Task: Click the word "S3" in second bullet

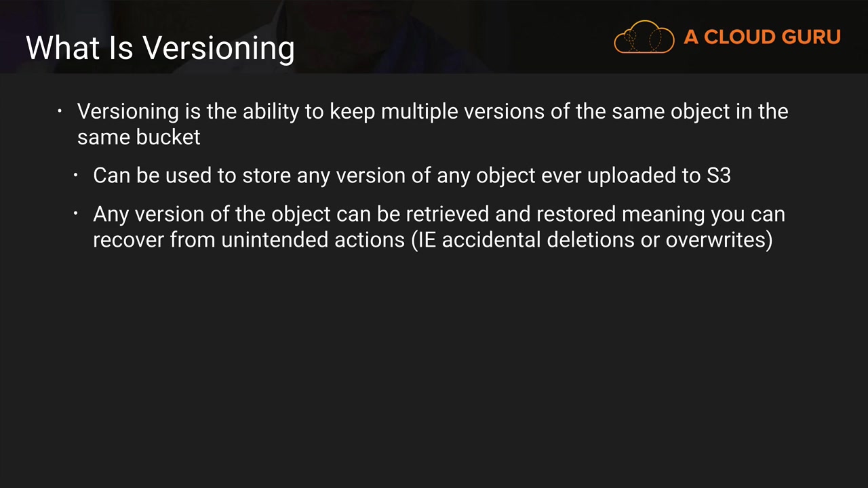Action: point(718,176)
